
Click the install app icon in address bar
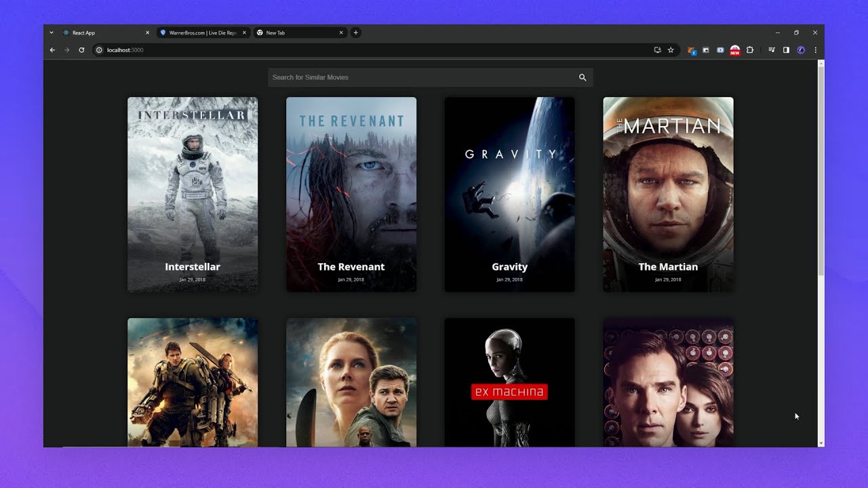point(657,50)
